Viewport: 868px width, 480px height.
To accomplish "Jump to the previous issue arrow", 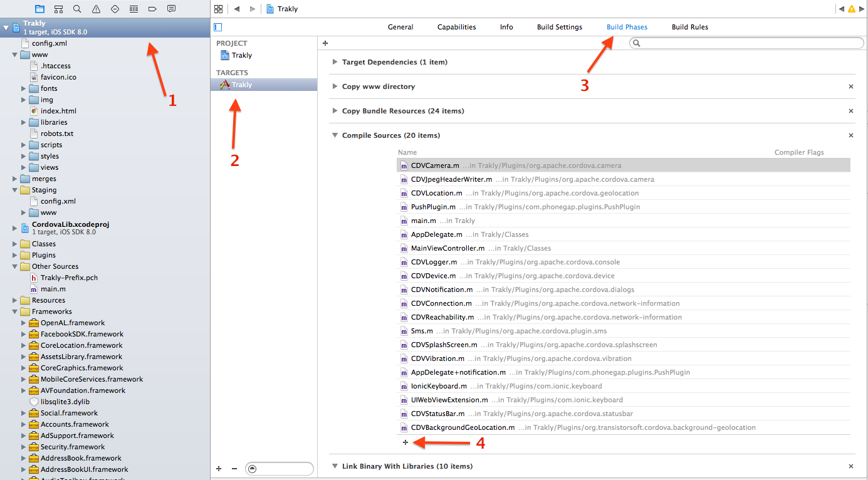I will [x=840, y=9].
